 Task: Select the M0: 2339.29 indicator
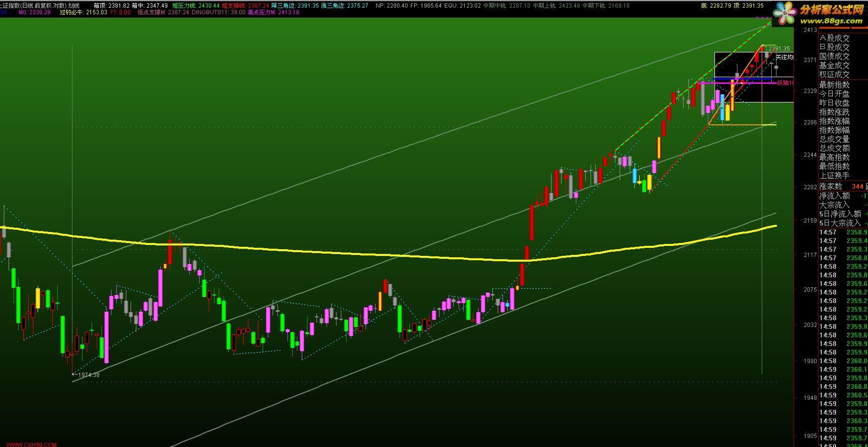point(34,12)
